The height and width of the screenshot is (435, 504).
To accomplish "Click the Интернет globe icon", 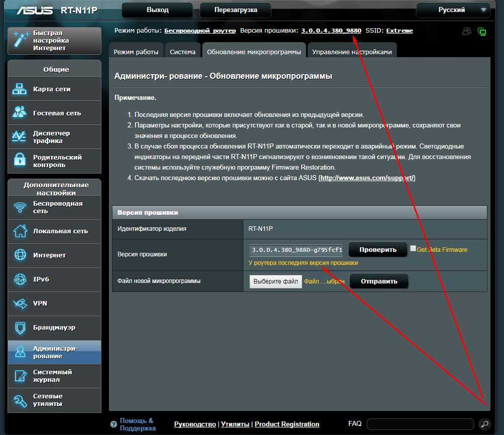I will [x=20, y=255].
